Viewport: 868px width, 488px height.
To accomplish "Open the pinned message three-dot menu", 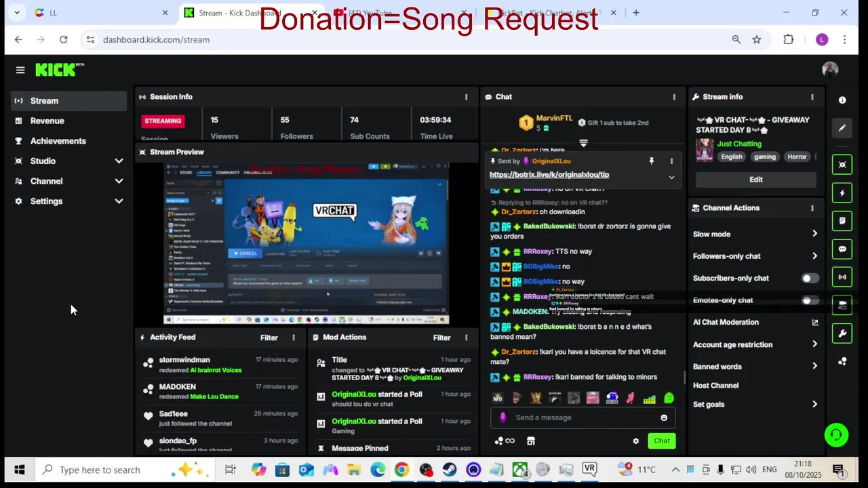I will pos(671,161).
